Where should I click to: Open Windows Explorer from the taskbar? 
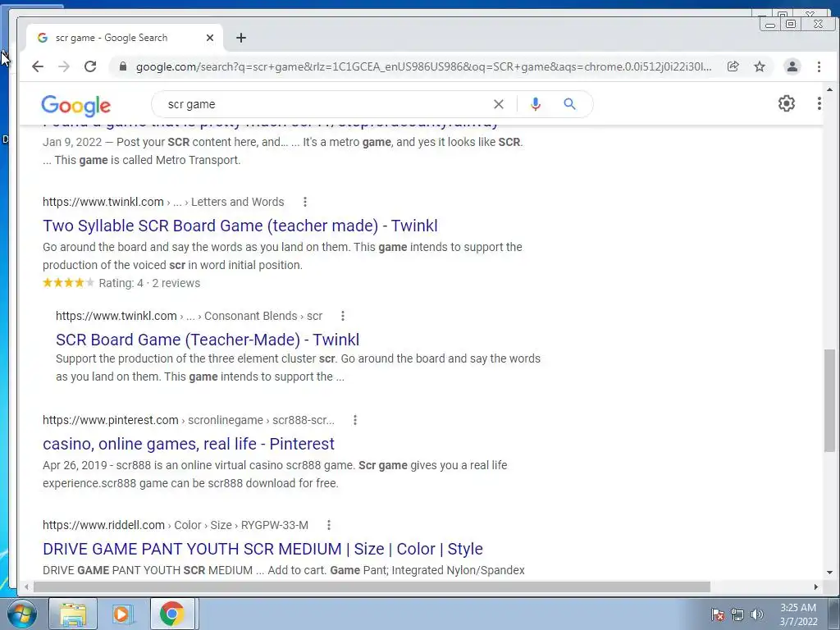[x=73, y=614]
